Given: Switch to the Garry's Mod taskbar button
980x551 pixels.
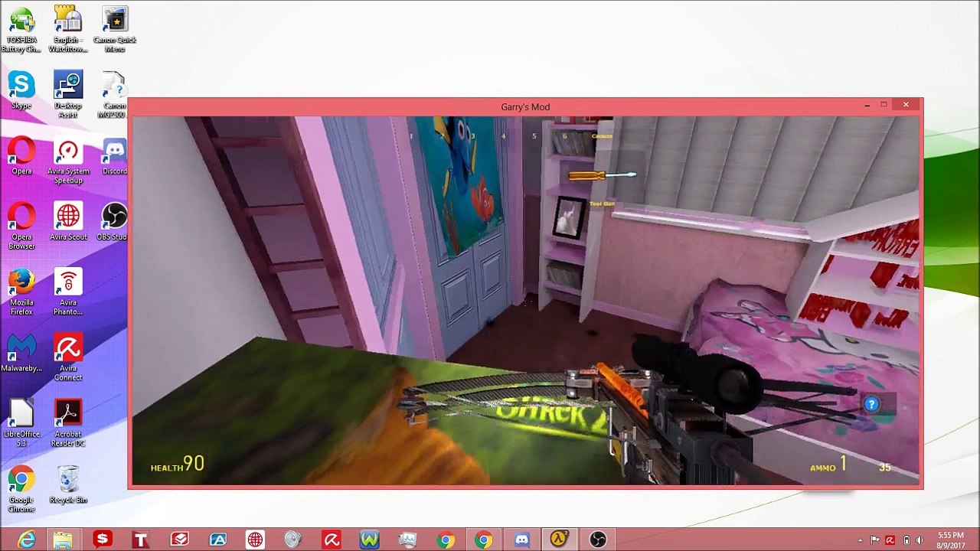Looking at the screenshot, I should [x=560, y=540].
